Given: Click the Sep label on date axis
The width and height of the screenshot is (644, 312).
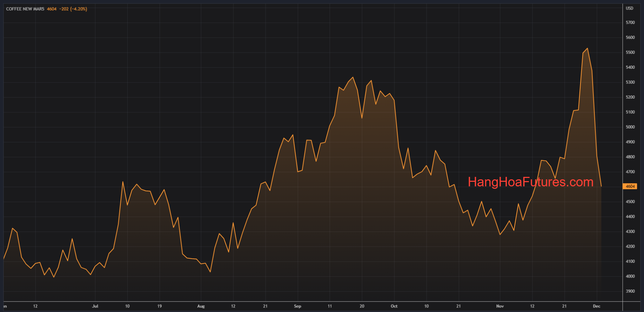Looking at the screenshot, I should 297,306.
